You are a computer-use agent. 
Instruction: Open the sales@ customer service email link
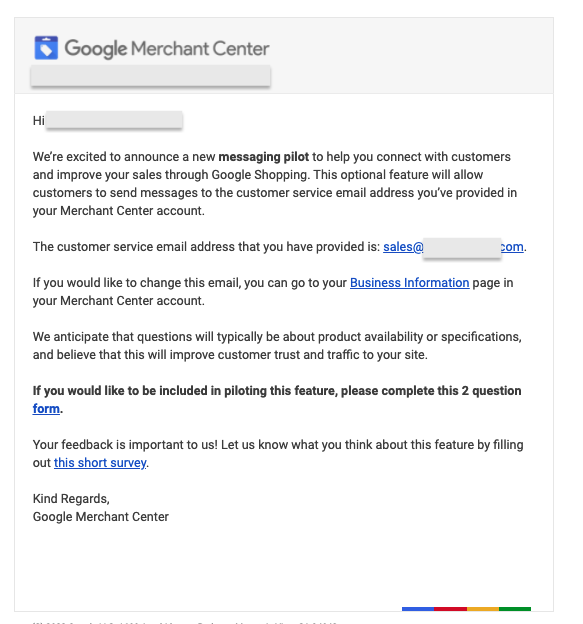click(x=403, y=247)
